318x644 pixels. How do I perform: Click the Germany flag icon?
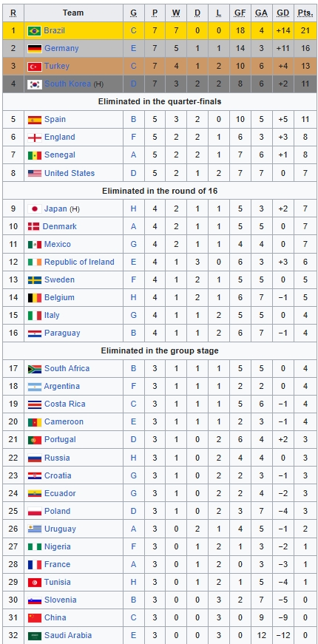point(35,49)
